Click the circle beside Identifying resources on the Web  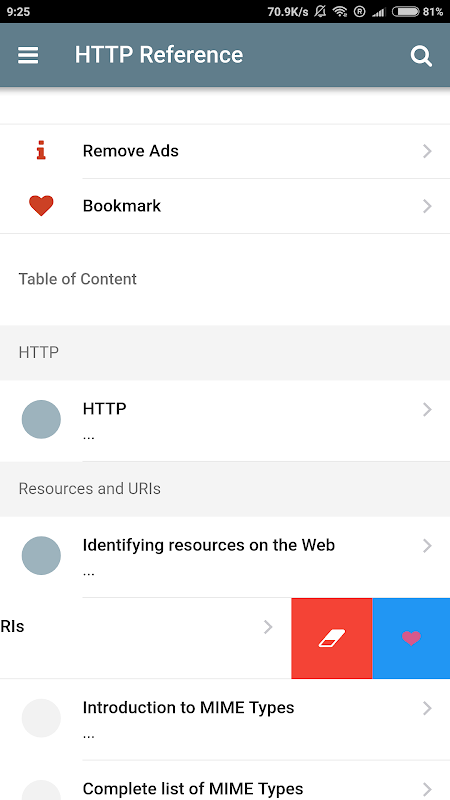click(41, 556)
